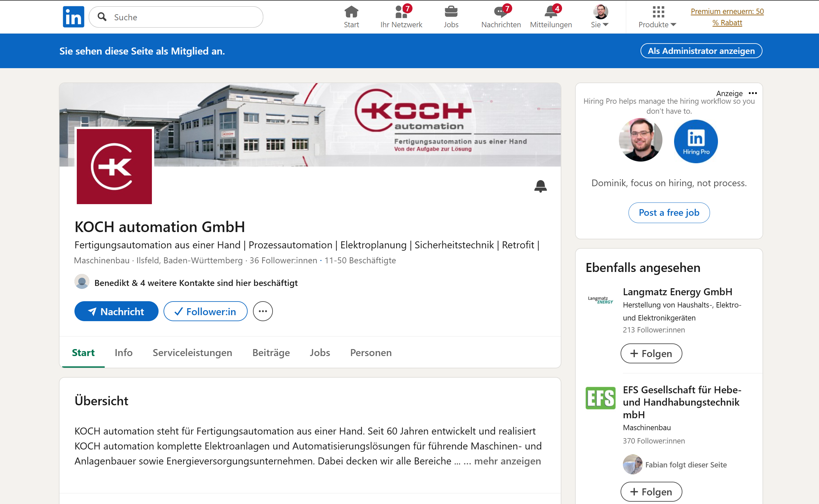The width and height of the screenshot is (819, 504).
Task: Click the Nachricht message button
Action: (x=116, y=311)
